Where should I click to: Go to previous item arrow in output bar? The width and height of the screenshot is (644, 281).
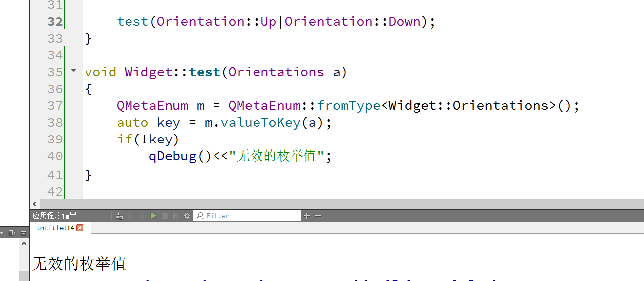tap(130, 216)
